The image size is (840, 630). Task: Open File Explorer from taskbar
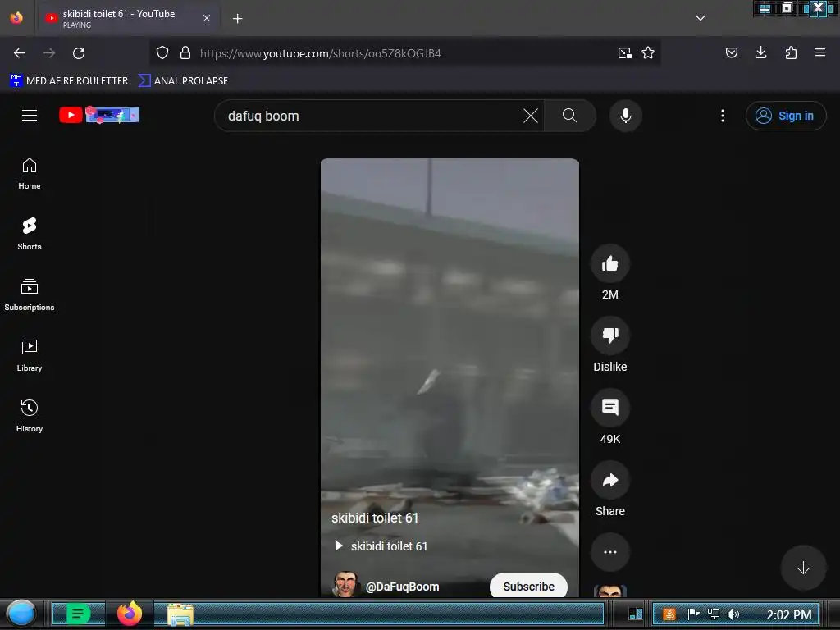[180, 614]
